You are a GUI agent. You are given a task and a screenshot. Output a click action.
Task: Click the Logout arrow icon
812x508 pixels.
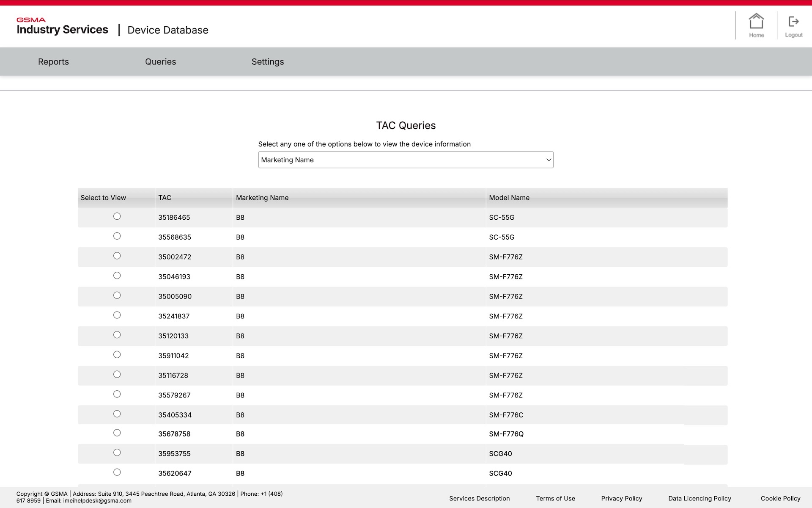point(793,22)
